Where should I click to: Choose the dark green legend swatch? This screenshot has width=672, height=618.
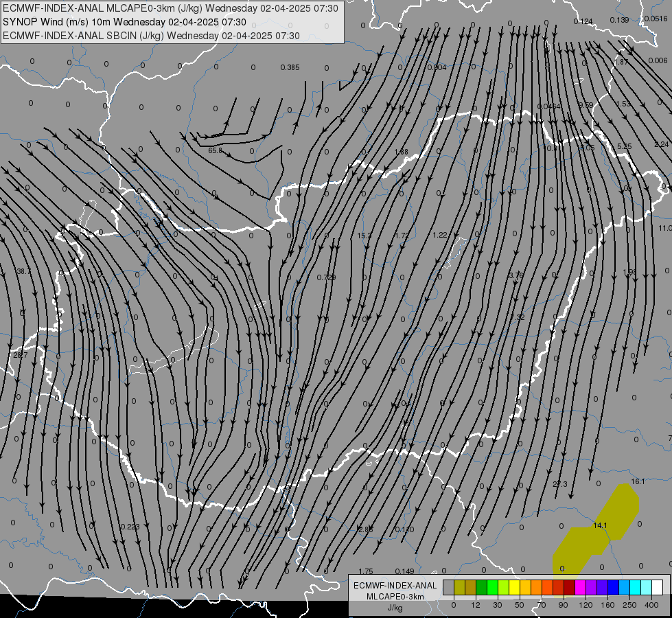point(481,588)
